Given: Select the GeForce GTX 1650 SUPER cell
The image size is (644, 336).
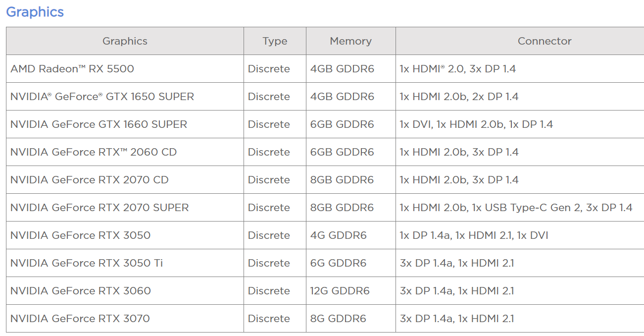Looking at the screenshot, I should click(x=102, y=97).
